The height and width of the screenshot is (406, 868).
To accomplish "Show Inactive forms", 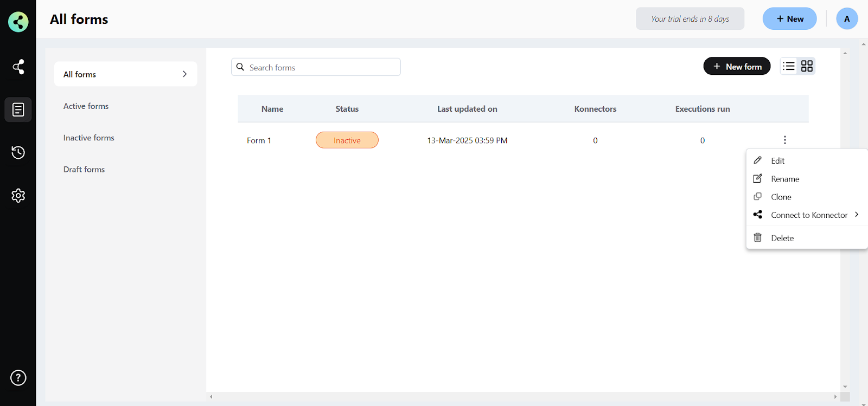I will tap(88, 138).
